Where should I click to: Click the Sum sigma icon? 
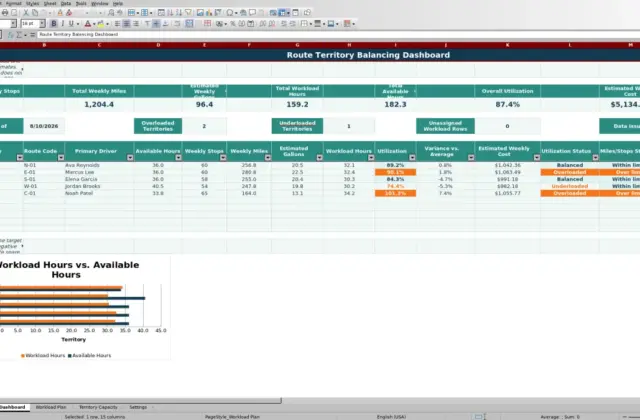19,35
